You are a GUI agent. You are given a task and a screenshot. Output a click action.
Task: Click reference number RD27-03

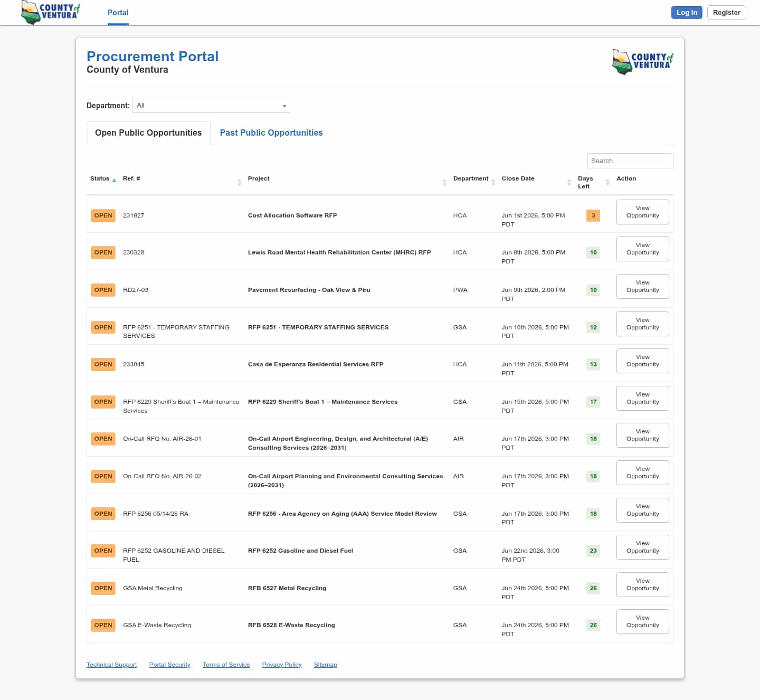pos(136,290)
